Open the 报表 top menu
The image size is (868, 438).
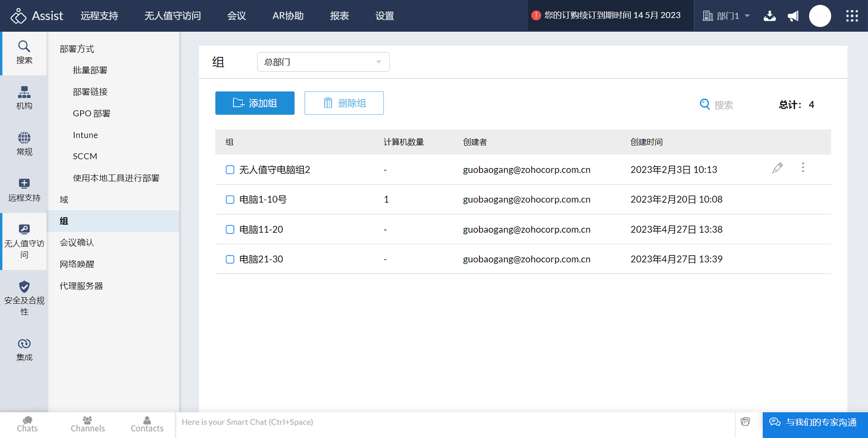point(339,16)
